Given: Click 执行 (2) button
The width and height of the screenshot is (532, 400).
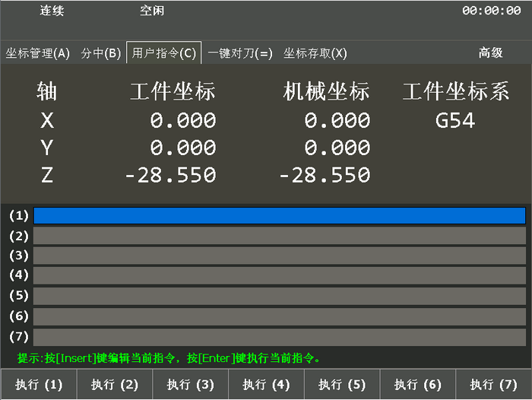Looking at the screenshot, I should point(115,385).
